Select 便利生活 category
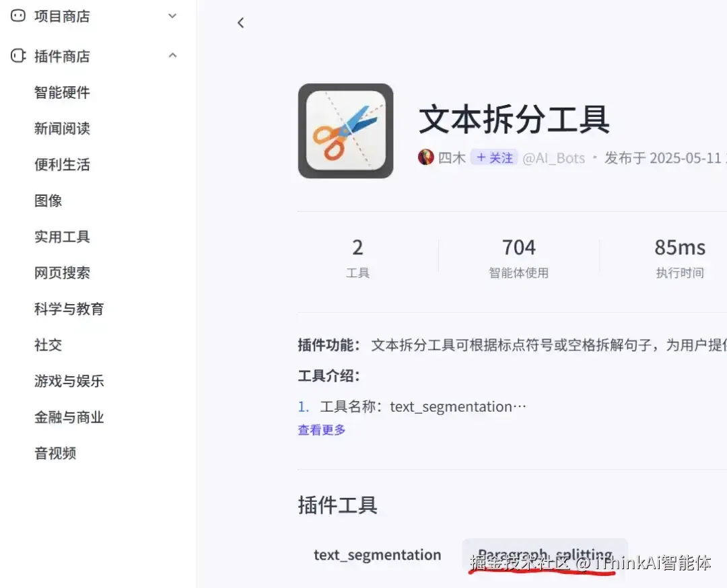This screenshot has width=727, height=588. (x=62, y=164)
